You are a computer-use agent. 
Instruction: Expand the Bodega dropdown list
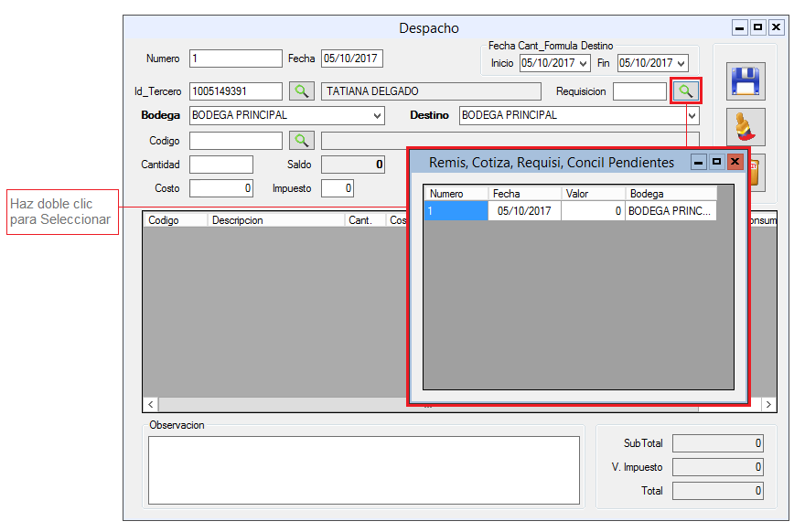tap(377, 116)
